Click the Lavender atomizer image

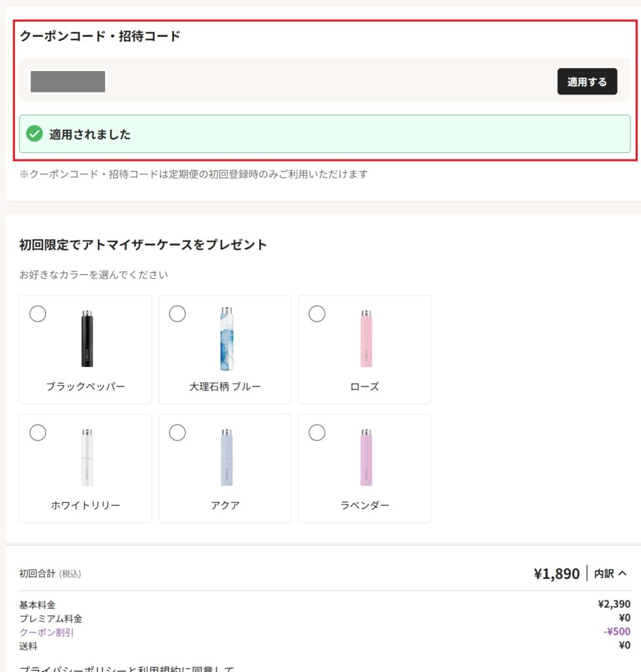coord(366,457)
